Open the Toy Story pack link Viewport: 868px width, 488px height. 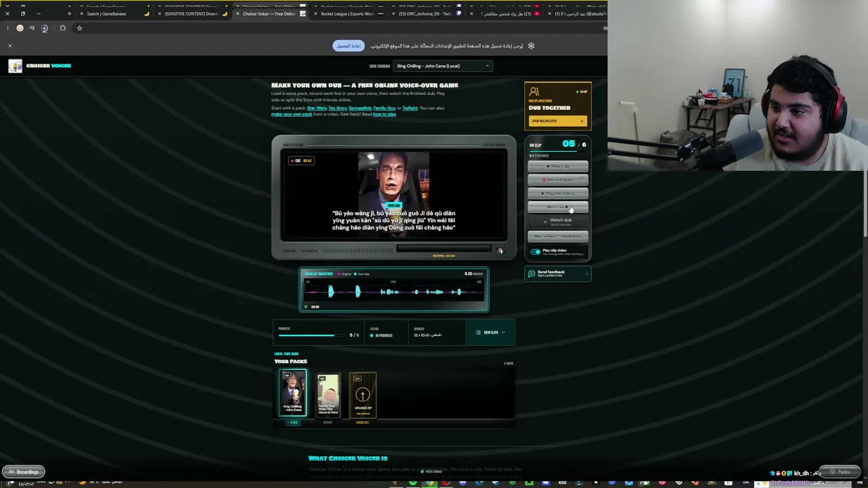pos(338,108)
